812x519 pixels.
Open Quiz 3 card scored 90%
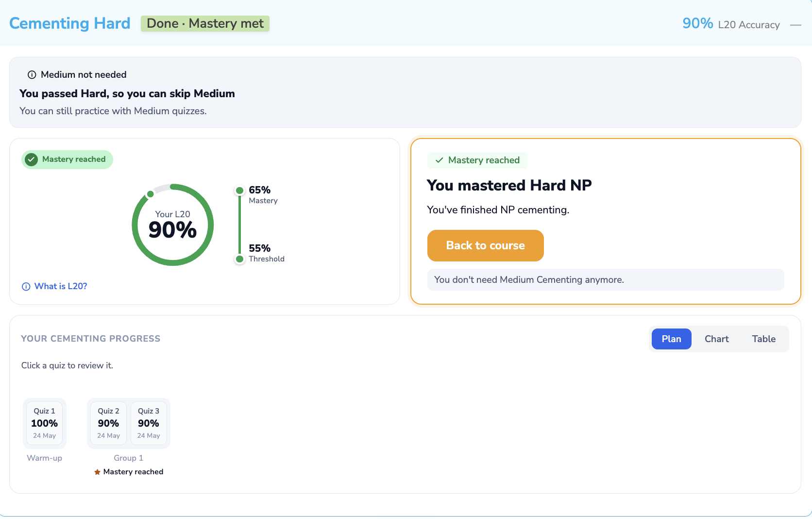[149, 423]
